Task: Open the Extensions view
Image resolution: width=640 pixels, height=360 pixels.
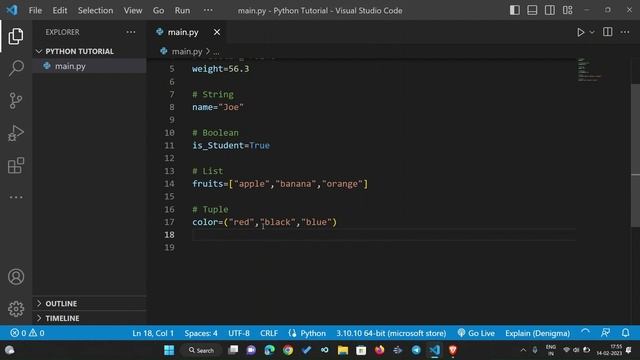Action: pyautogui.click(x=16, y=165)
